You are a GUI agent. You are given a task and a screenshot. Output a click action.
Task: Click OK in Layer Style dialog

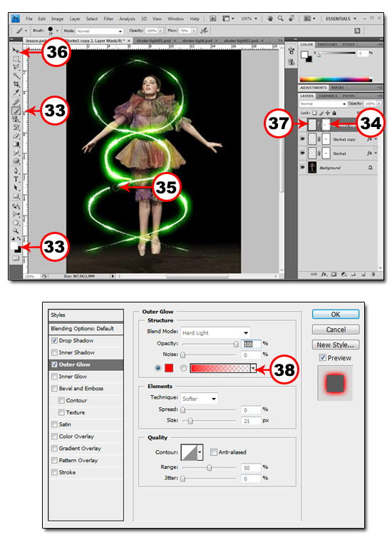336,314
